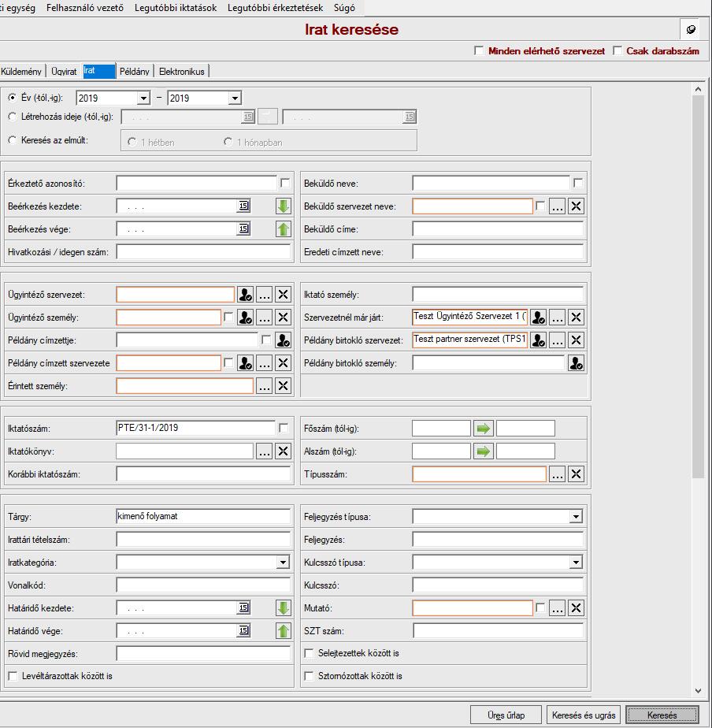Screen dimensions: 712x728
Task: Click person icon for Példány birtokló személy
Action: point(576,362)
